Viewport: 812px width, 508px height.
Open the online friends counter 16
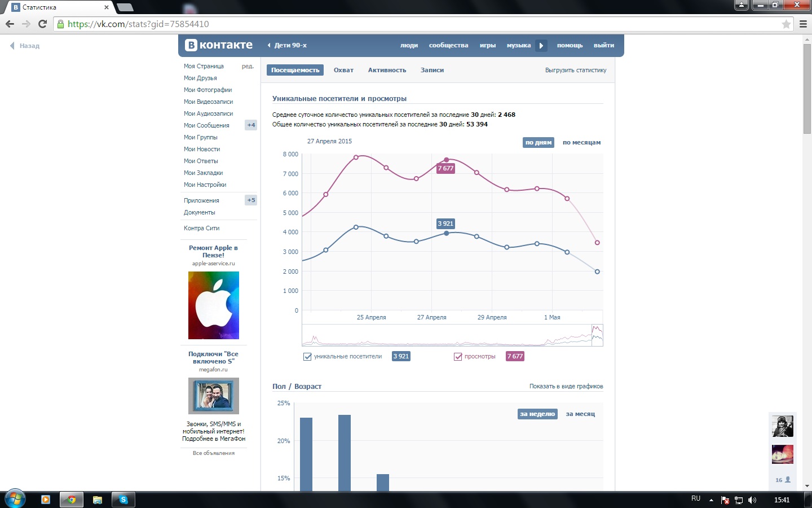click(783, 480)
